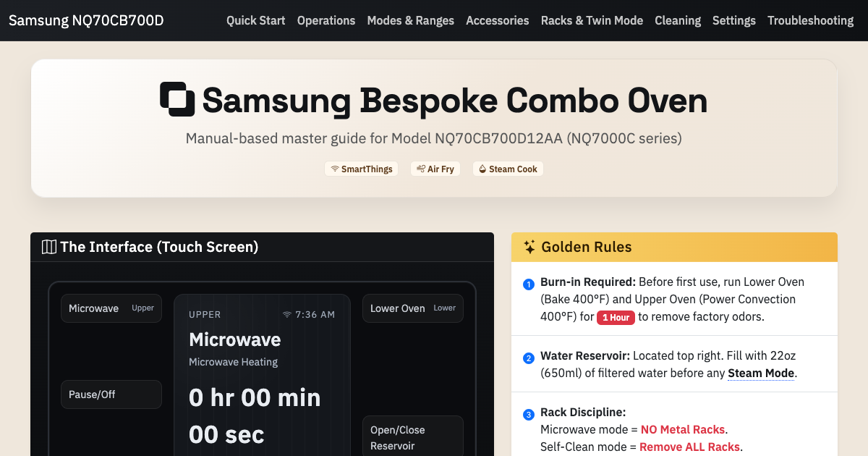Click the Samsung NQ70CB700D brand title
Image resolution: width=868 pixels, height=456 pixels.
click(x=86, y=20)
